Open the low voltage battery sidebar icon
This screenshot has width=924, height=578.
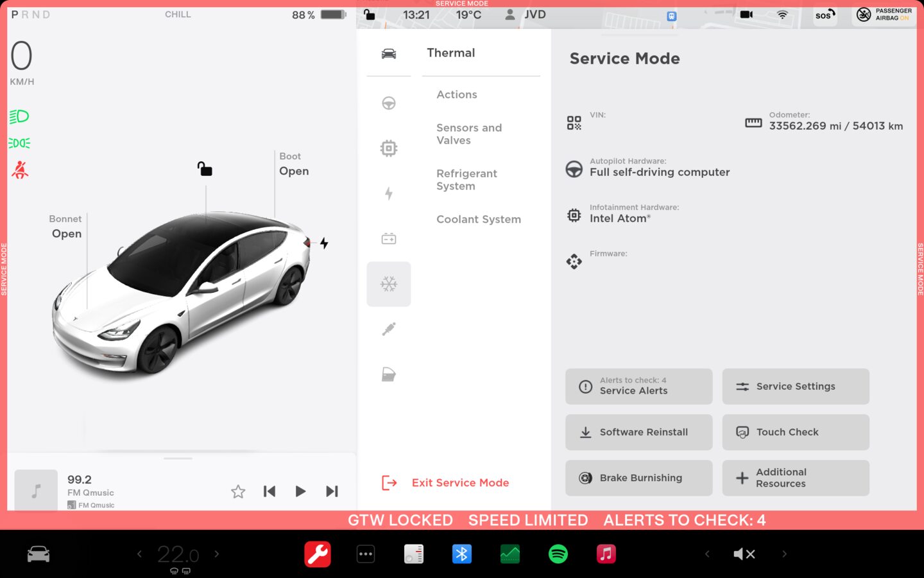pyautogui.click(x=389, y=239)
